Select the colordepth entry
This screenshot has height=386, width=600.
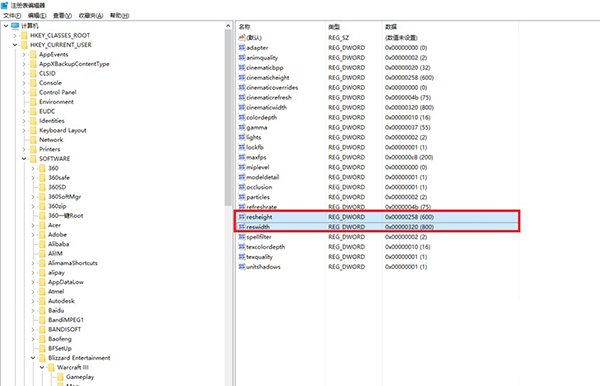click(x=261, y=117)
